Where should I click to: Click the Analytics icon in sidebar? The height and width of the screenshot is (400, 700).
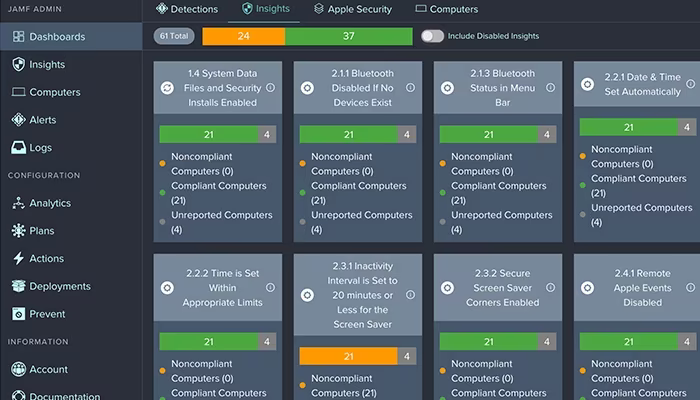pos(18,203)
